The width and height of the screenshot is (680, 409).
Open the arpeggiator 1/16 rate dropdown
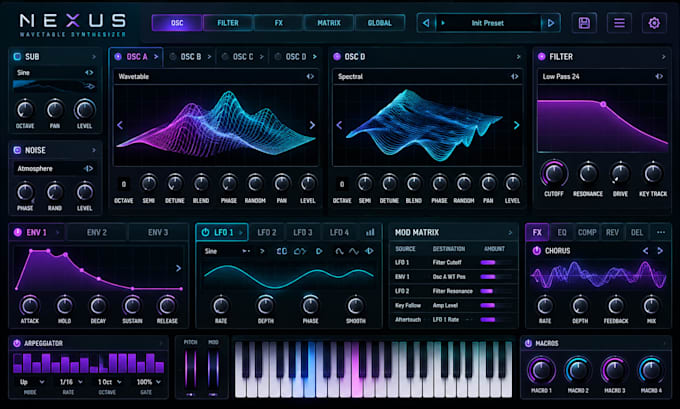pyautogui.click(x=71, y=382)
